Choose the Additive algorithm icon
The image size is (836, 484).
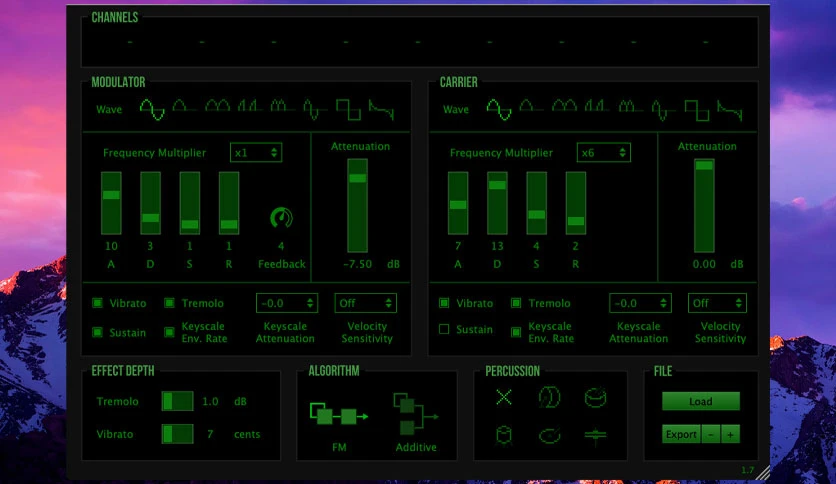(x=415, y=414)
